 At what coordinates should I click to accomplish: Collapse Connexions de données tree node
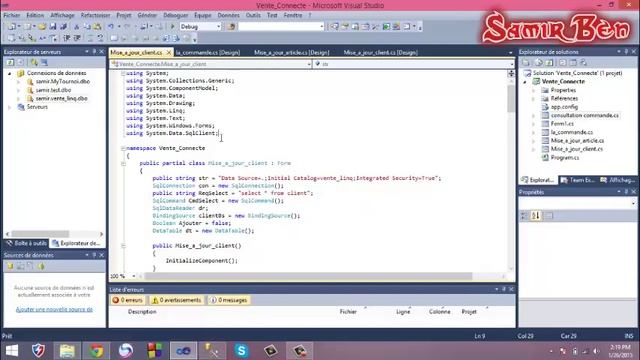[x=10, y=73]
